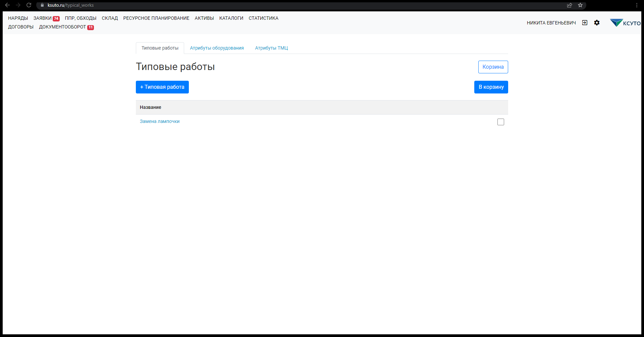Click the browser back arrow
The width and height of the screenshot is (644, 337).
click(7, 5)
